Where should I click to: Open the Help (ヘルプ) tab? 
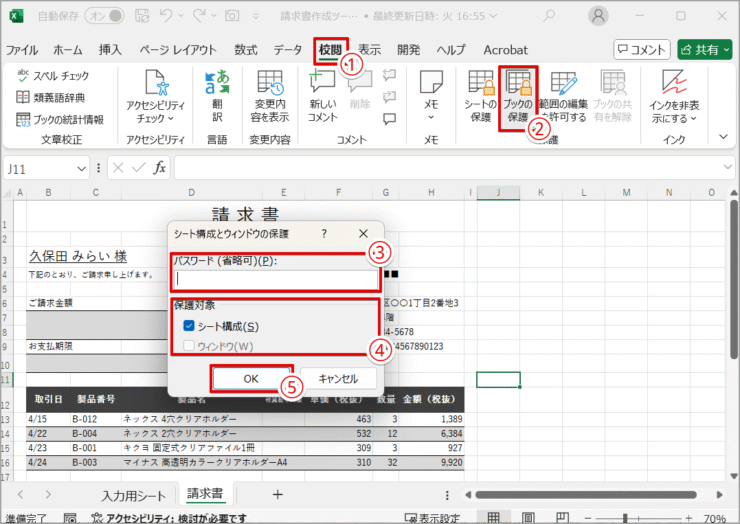451,50
